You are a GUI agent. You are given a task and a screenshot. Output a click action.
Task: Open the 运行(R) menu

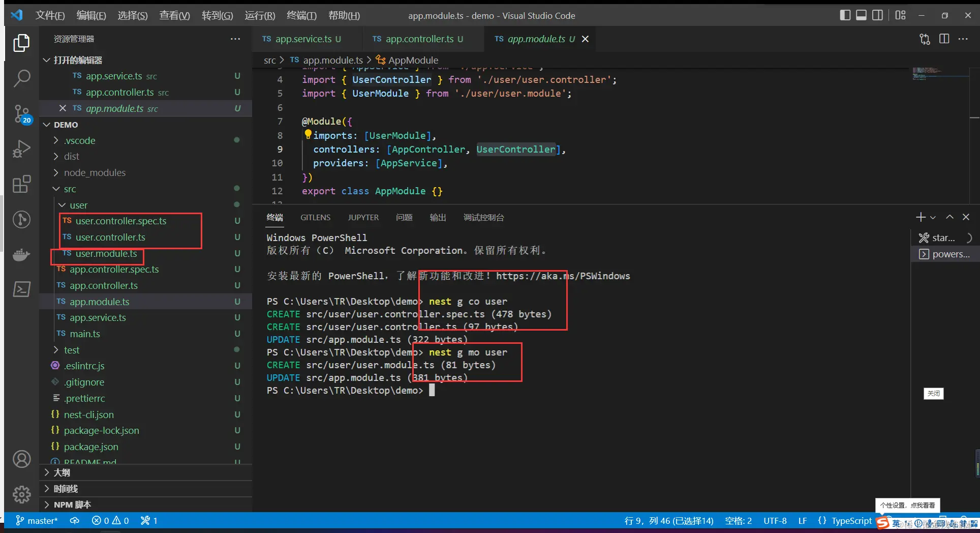coord(260,15)
